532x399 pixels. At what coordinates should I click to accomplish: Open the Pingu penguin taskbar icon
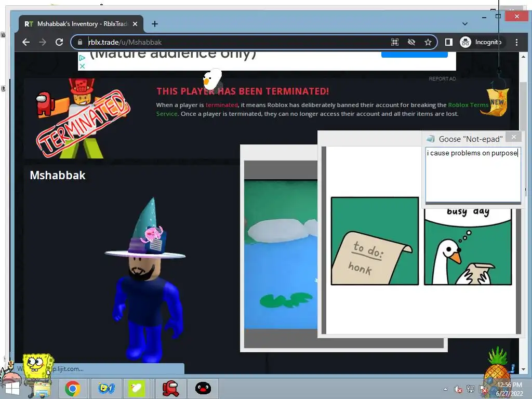click(x=203, y=389)
